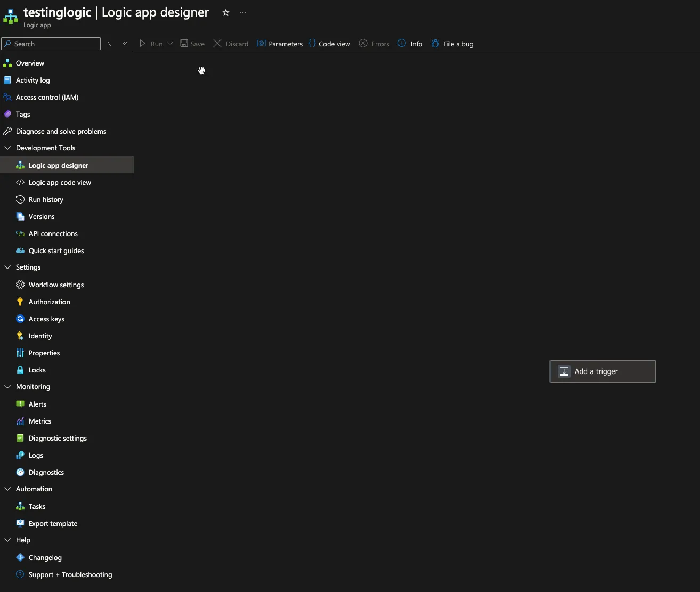Click the Access keys icon

(x=20, y=319)
